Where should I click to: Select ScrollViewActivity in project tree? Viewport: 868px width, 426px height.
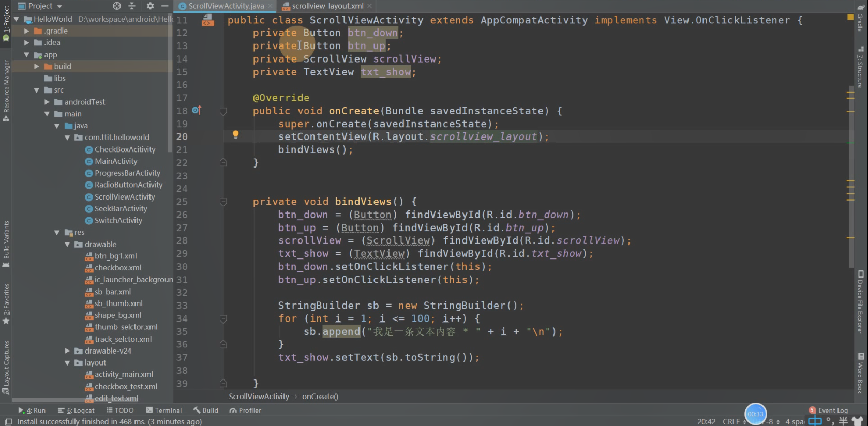click(120, 197)
